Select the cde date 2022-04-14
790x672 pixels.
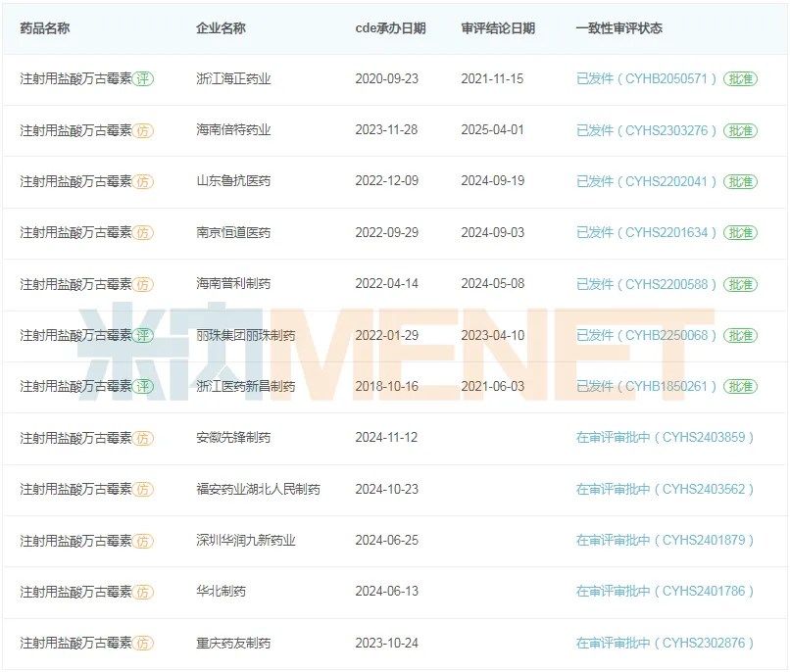point(387,284)
